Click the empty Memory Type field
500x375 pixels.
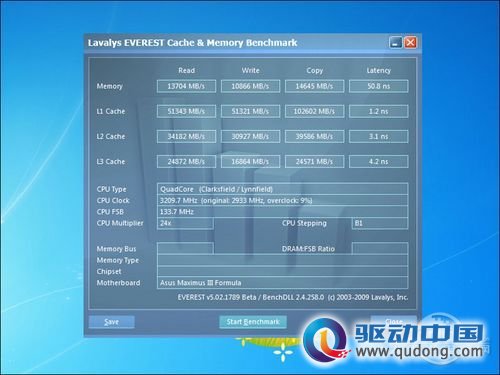tap(282, 260)
